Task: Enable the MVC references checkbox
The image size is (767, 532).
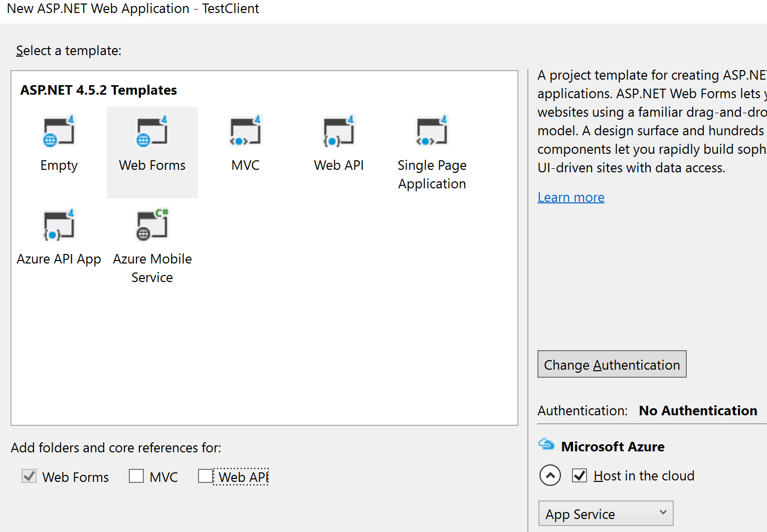Action: (136, 476)
